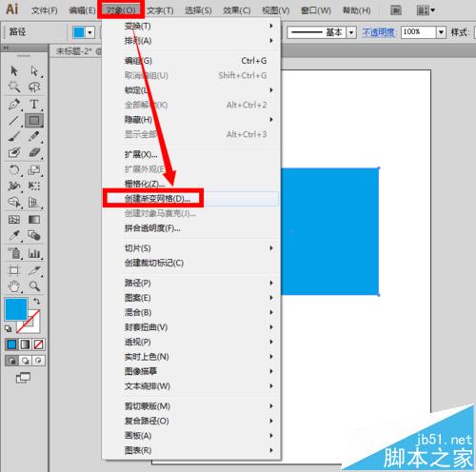Select the Magic Wand tool
The image size is (476, 472).
coord(14,87)
